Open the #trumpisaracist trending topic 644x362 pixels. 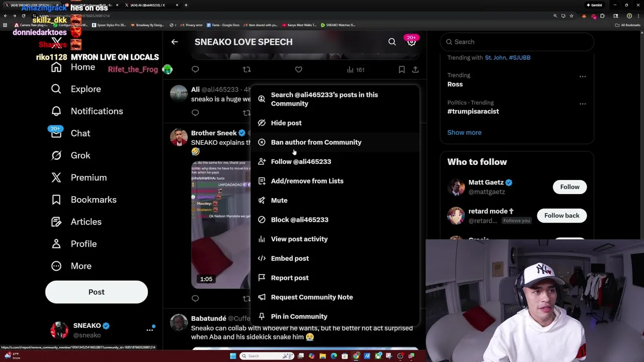[x=473, y=111]
